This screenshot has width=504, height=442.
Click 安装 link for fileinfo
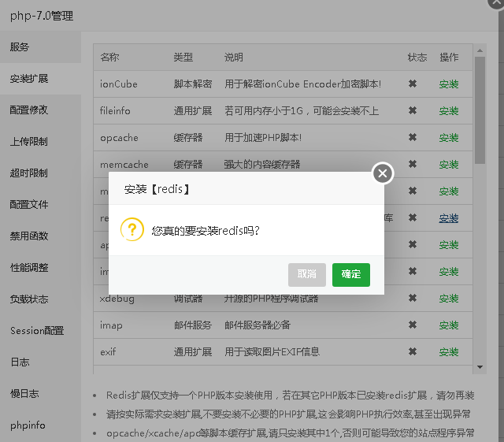point(449,111)
